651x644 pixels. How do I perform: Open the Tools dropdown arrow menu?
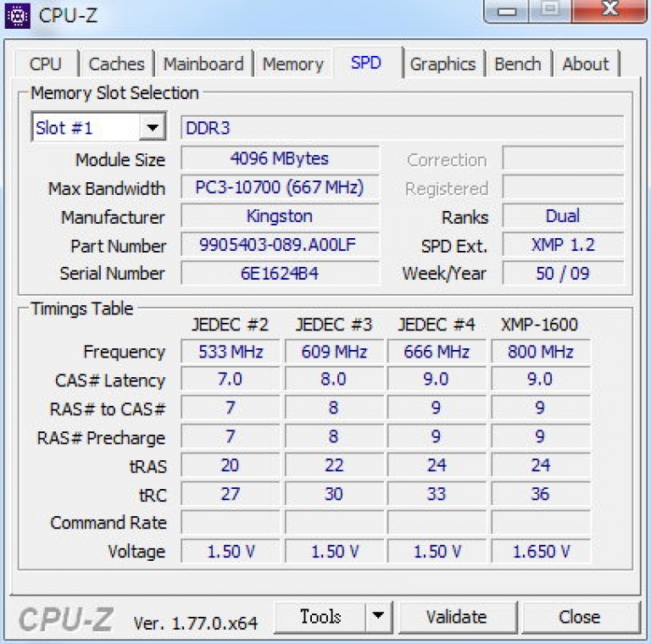(x=378, y=617)
